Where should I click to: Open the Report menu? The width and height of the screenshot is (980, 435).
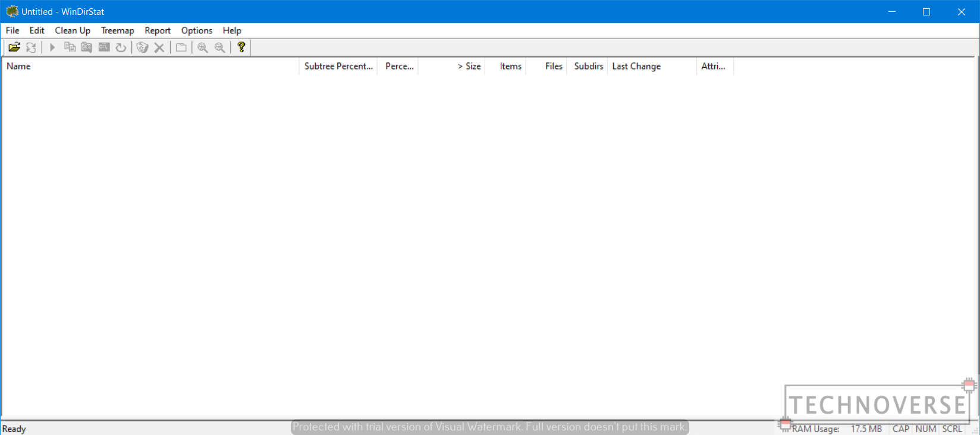coord(158,30)
